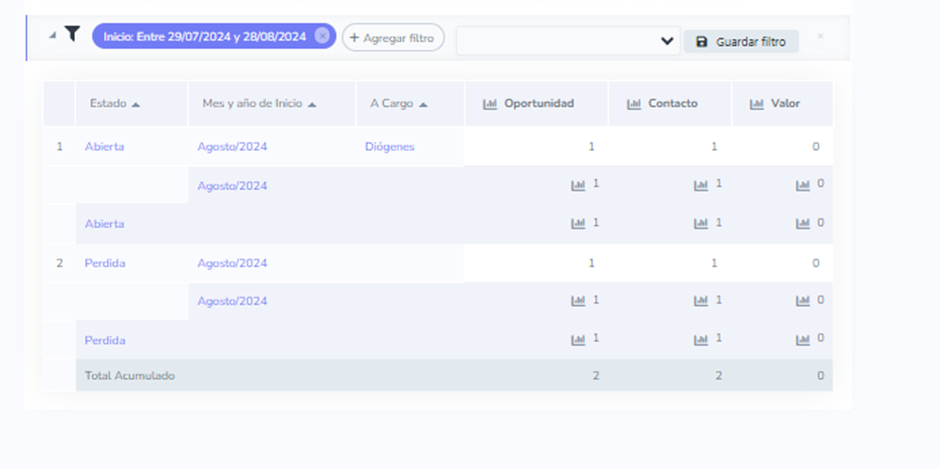The image size is (940, 469).
Task: Click the Inicio date range filter chip
Action: (x=204, y=36)
